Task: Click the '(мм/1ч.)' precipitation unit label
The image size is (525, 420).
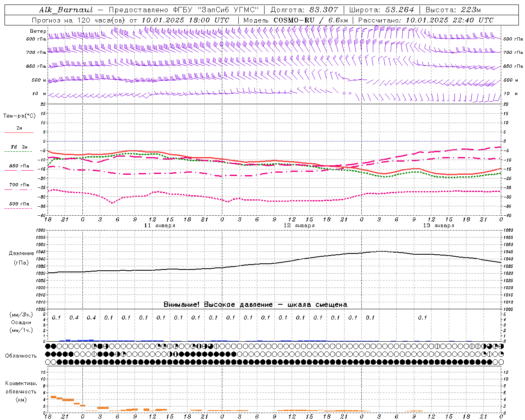Action: click(x=21, y=330)
